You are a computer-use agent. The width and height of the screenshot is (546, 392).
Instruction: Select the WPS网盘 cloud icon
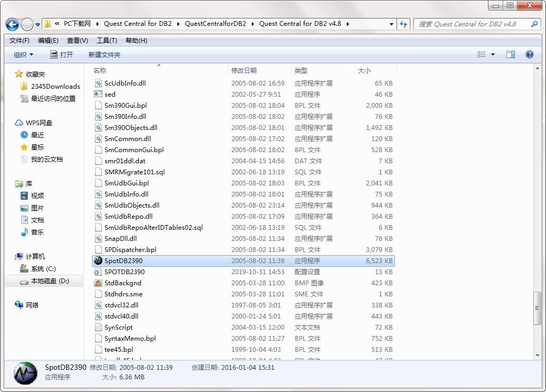point(19,123)
